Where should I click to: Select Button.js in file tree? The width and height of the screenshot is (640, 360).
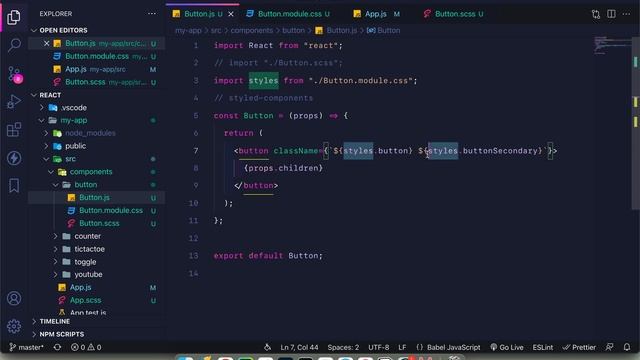pyautogui.click(x=94, y=198)
